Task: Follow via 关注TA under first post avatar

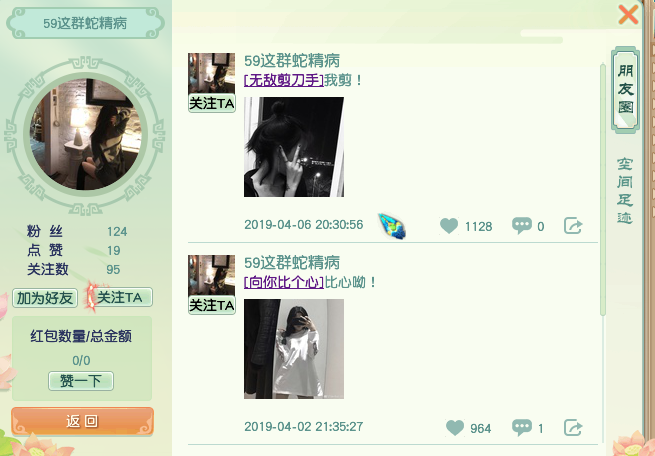Action: pos(212,103)
